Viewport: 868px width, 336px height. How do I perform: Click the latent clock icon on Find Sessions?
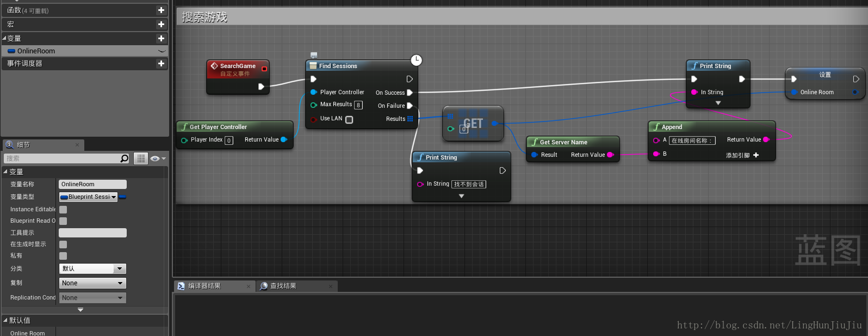(416, 60)
